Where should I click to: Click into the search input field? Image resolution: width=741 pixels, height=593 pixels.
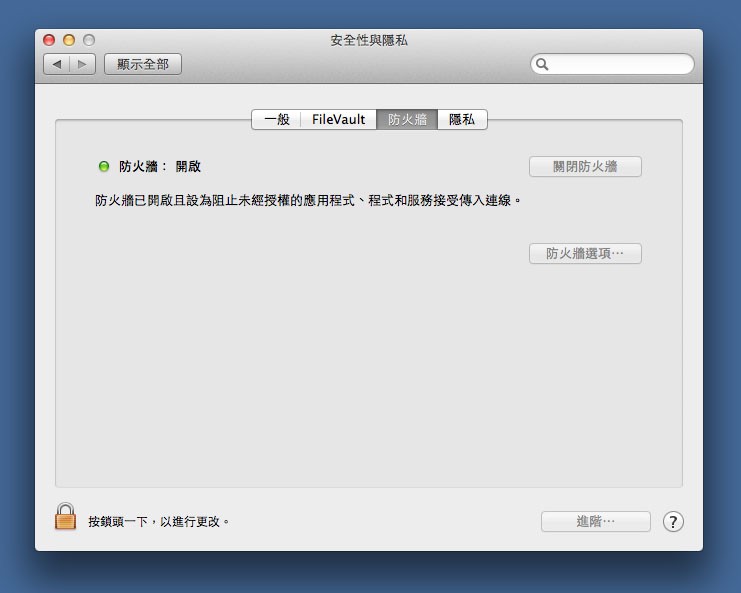tap(612, 64)
